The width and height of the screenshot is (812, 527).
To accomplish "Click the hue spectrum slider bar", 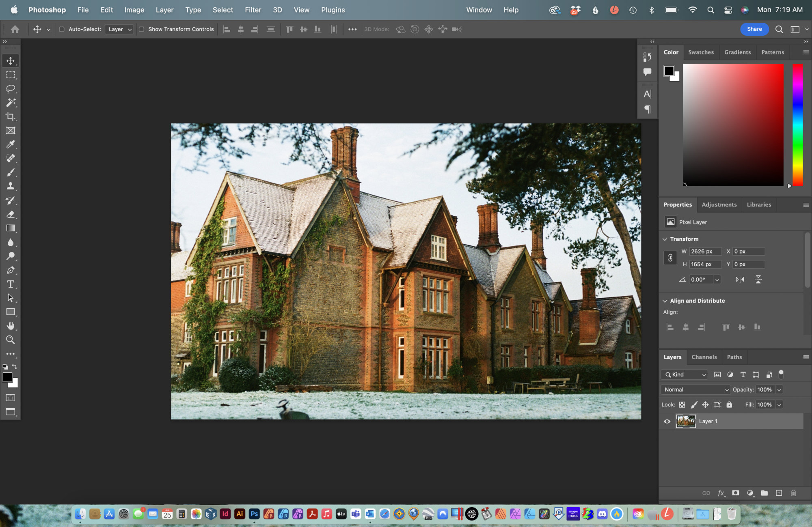I will pyautogui.click(x=797, y=125).
